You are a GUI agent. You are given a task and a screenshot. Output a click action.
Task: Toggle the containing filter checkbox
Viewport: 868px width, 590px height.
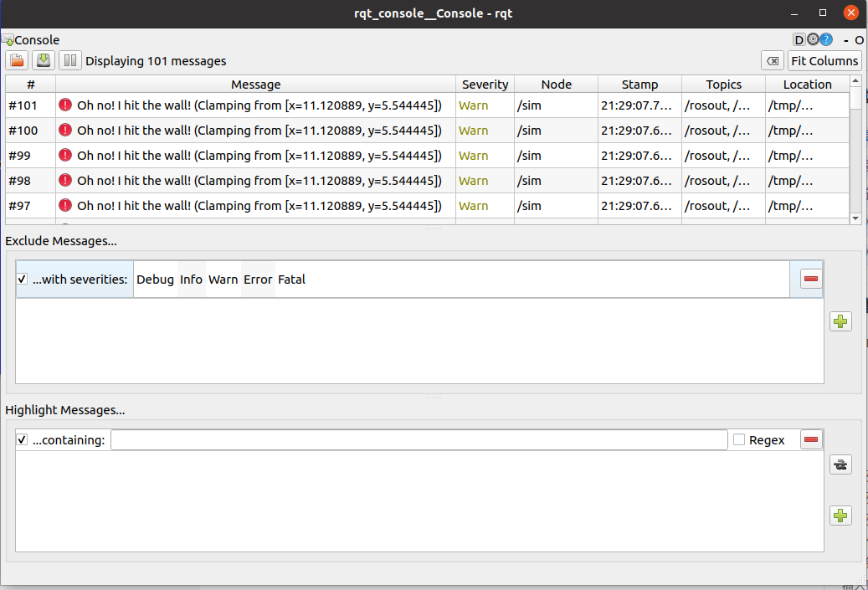point(22,439)
